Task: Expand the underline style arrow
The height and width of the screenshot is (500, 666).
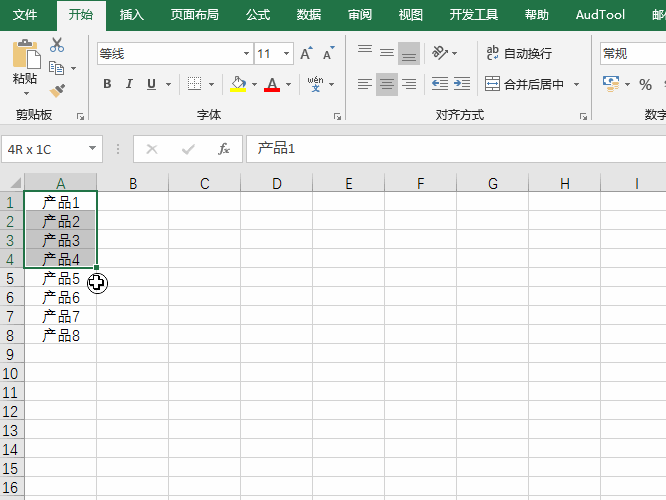Action: 168,84
